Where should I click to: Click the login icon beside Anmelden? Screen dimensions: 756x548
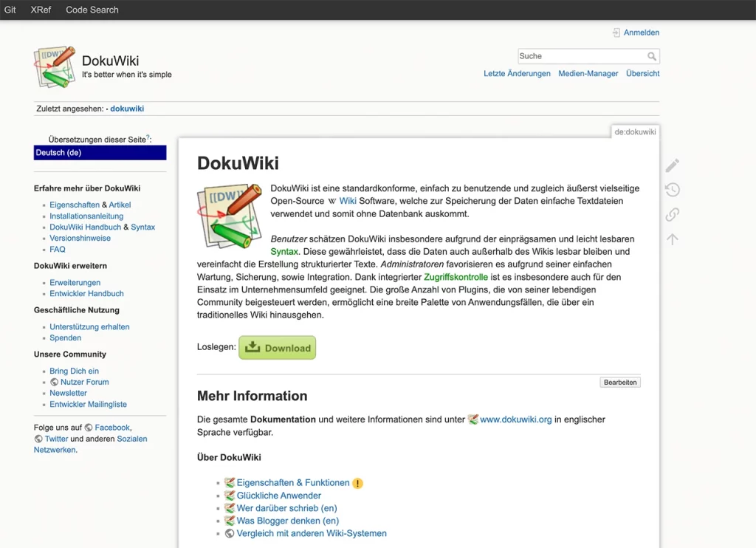tap(616, 32)
